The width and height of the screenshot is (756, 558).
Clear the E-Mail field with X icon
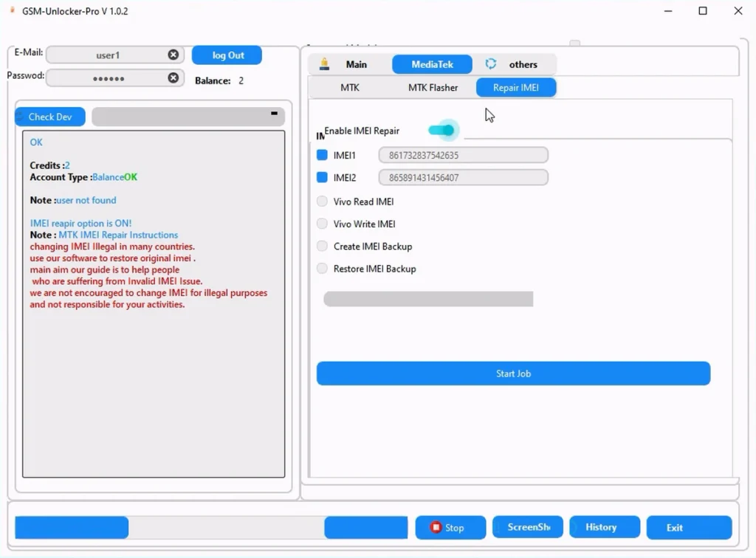pos(173,55)
